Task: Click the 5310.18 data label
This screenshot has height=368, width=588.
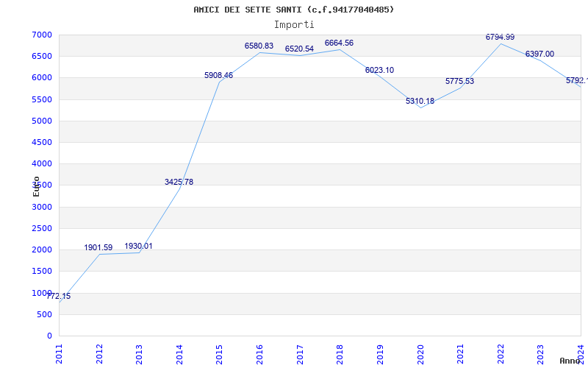Action: point(420,102)
